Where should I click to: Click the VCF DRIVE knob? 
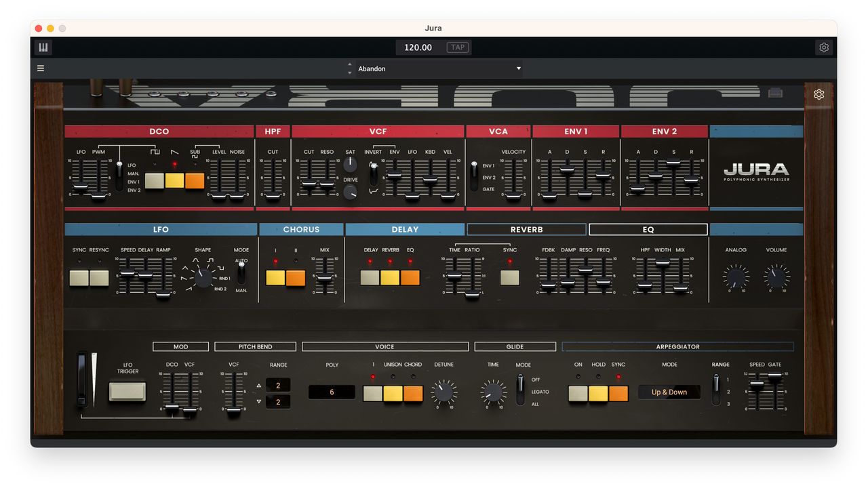click(x=350, y=192)
